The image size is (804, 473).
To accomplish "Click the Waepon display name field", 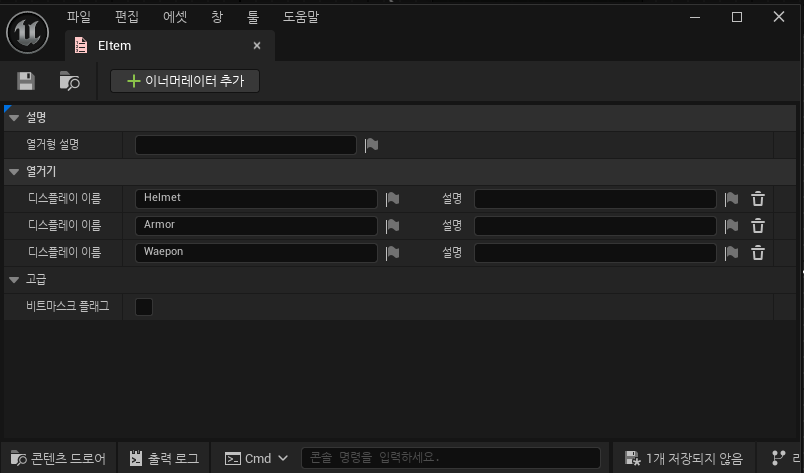I will [x=256, y=253].
